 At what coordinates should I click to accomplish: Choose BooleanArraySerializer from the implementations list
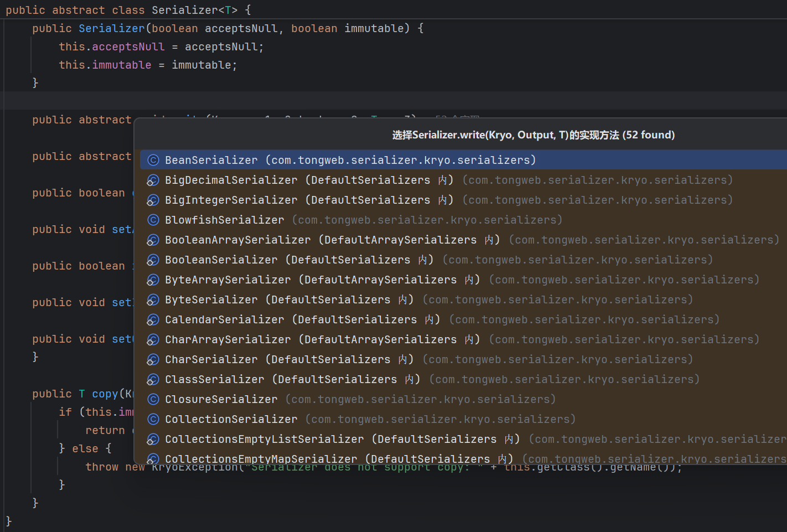click(237, 240)
